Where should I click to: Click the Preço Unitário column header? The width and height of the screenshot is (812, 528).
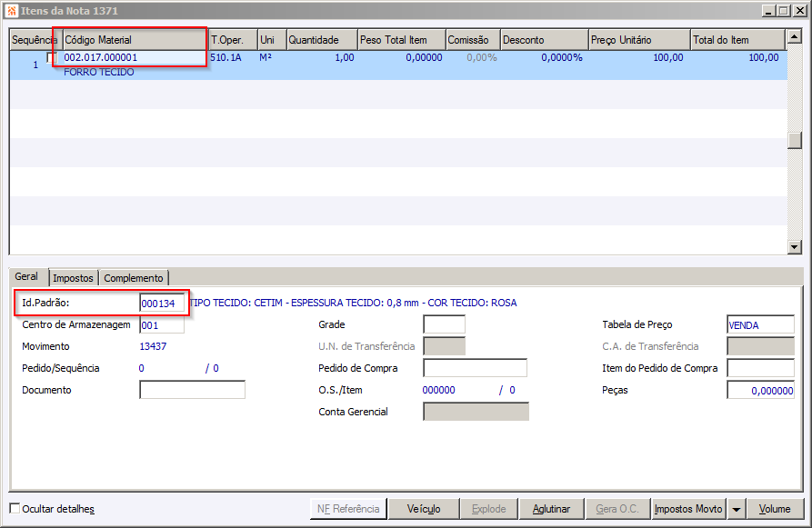point(639,40)
